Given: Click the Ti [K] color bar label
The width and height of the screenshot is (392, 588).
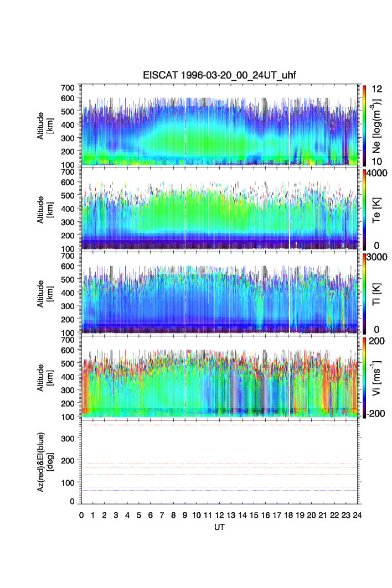Looking at the screenshot, I should pyautogui.click(x=377, y=292).
